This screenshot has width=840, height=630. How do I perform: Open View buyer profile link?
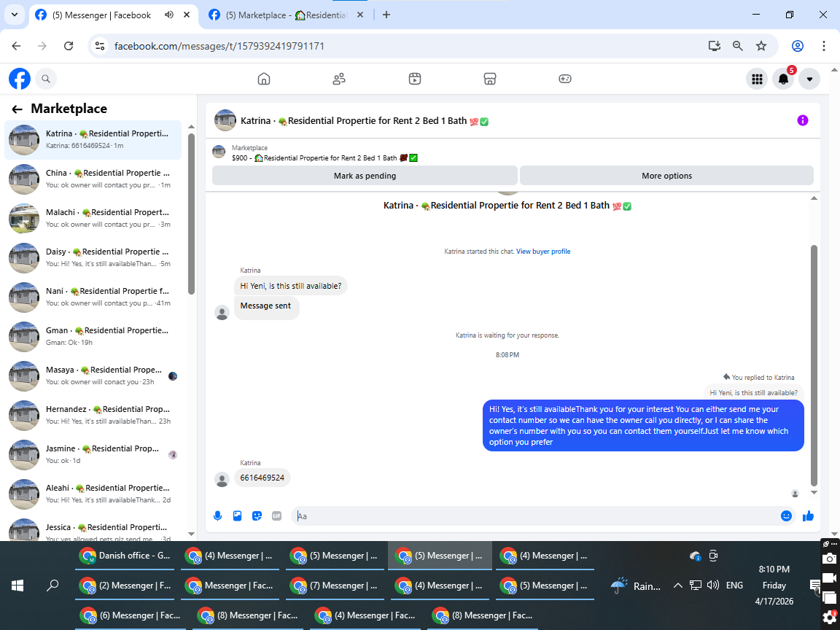coord(543,252)
